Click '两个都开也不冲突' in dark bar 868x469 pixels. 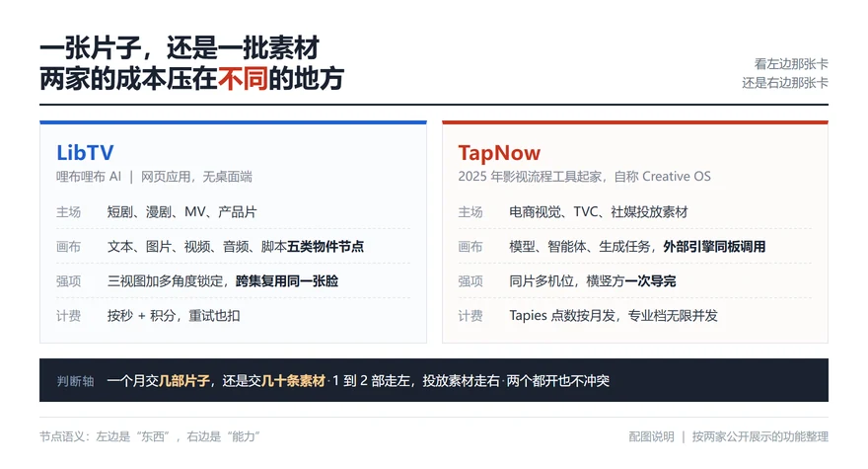(558, 381)
